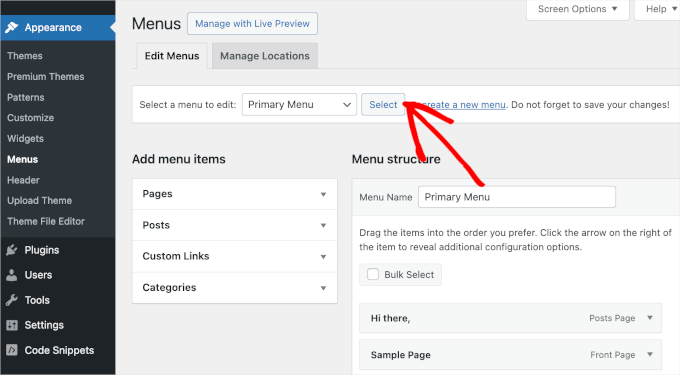Click the 'Front Page' label
This screenshot has height=375, width=680.
click(612, 355)
